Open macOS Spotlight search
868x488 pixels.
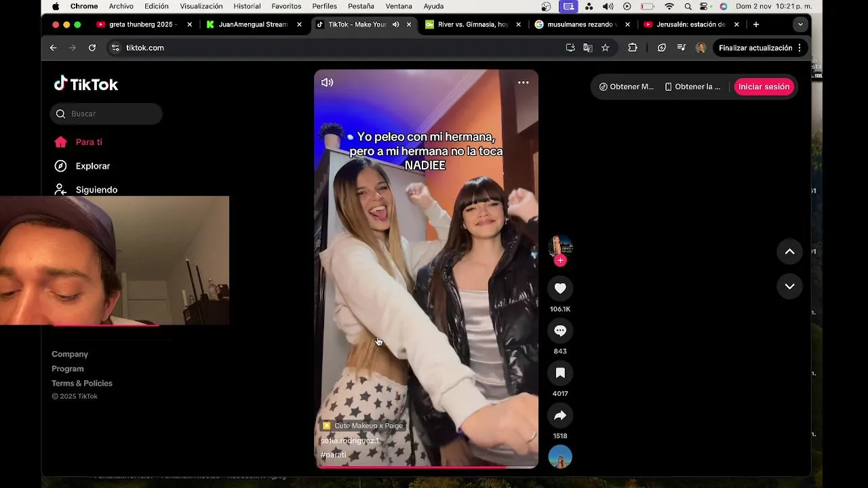pos(688,6)
